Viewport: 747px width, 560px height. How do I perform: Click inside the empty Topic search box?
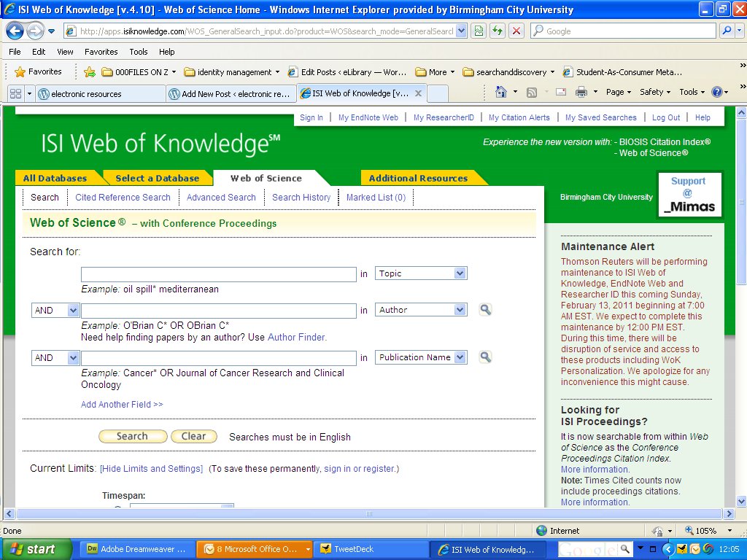click(219, 273)
